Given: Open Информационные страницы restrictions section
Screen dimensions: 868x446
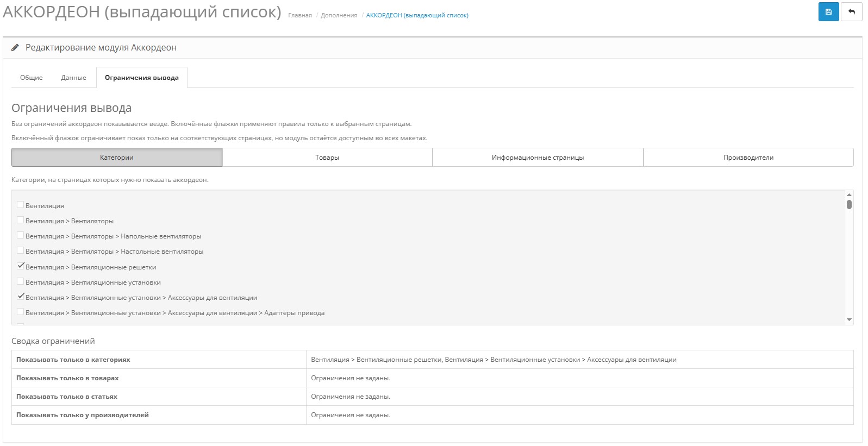Looking at the screenshot, I should click(538, 158).
